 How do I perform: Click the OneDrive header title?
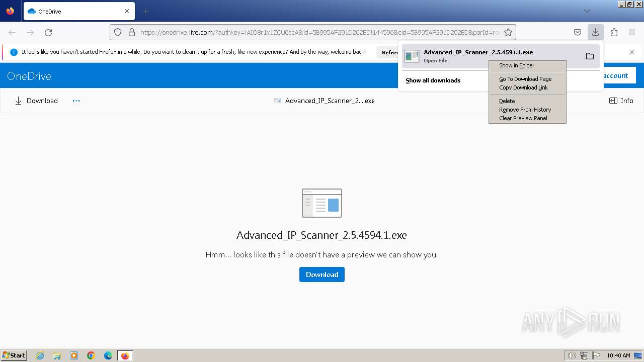(29, 76)
